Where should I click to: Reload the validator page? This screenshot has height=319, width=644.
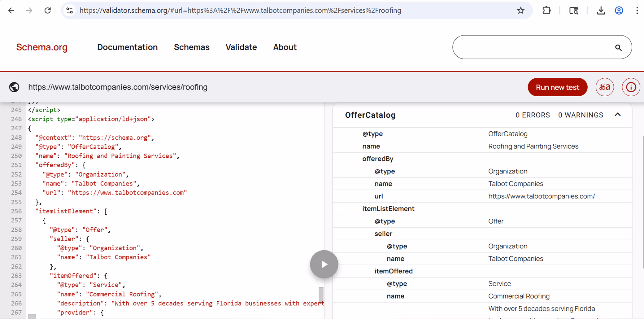click(x=48, y=11)
